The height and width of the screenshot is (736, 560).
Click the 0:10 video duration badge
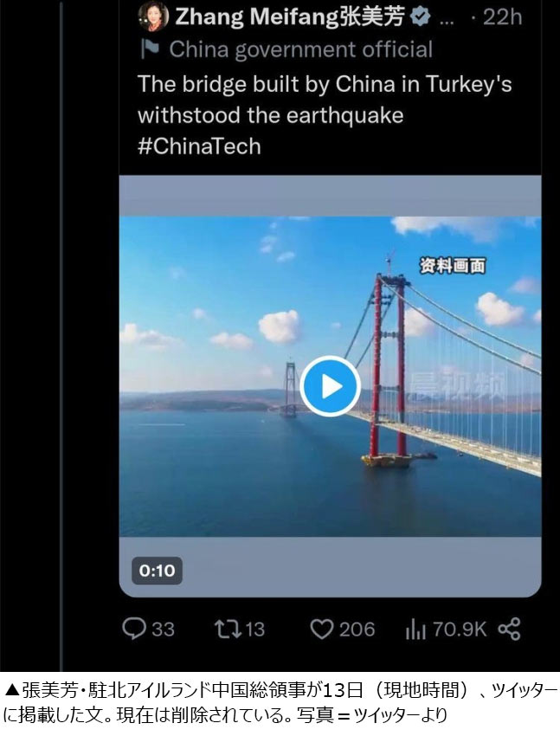[157, 570]
